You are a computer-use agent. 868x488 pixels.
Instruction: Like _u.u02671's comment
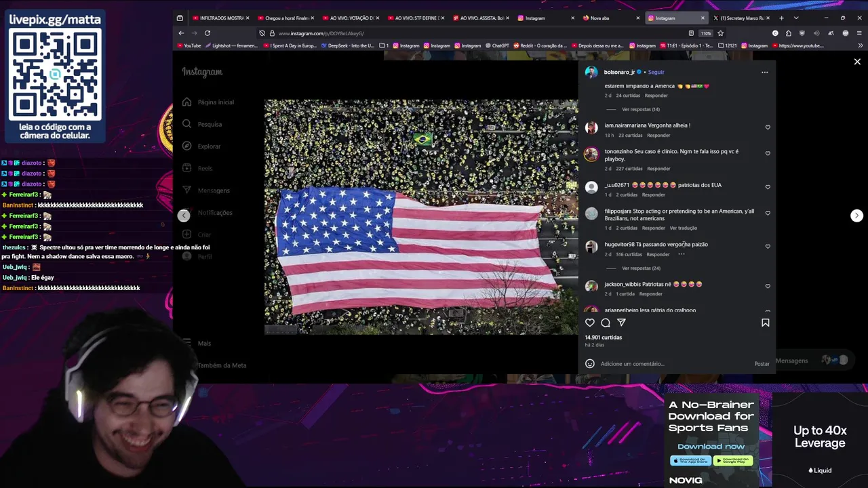coord(768,187)
